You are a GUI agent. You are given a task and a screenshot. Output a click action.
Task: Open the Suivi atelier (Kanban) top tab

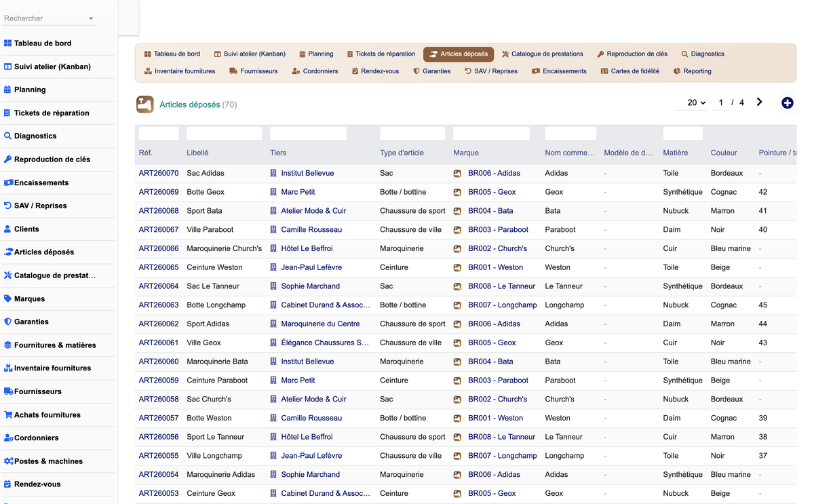(x=250, y=54)
